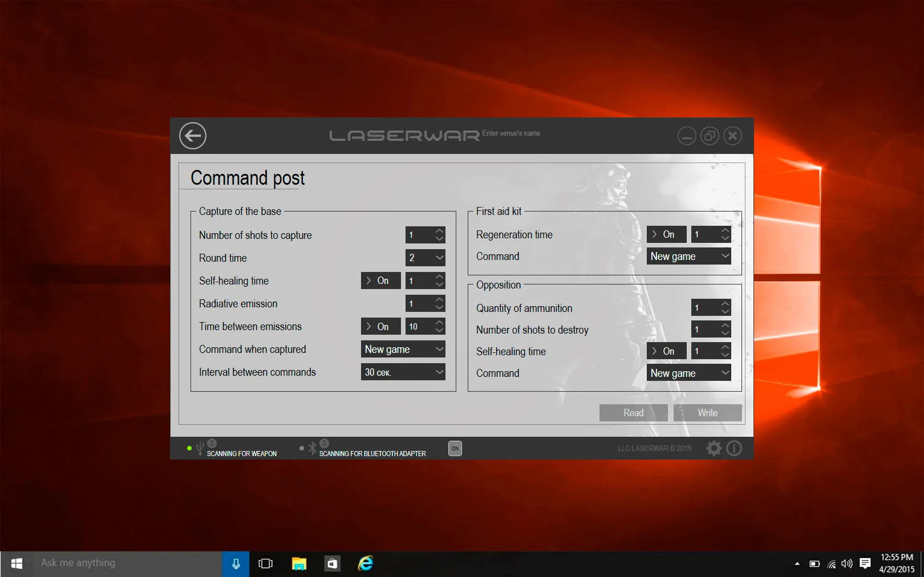
Task: Activate the Cortana microphone
Action: click(236, 563)
